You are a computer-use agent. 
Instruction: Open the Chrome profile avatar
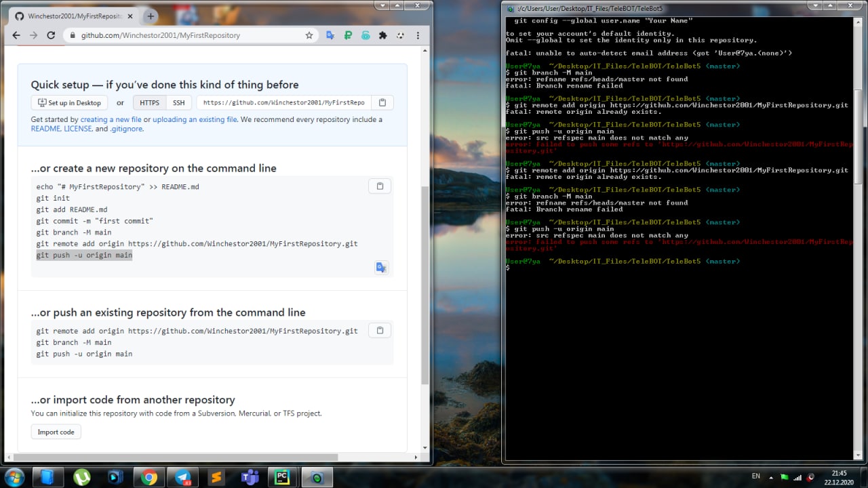401,35
